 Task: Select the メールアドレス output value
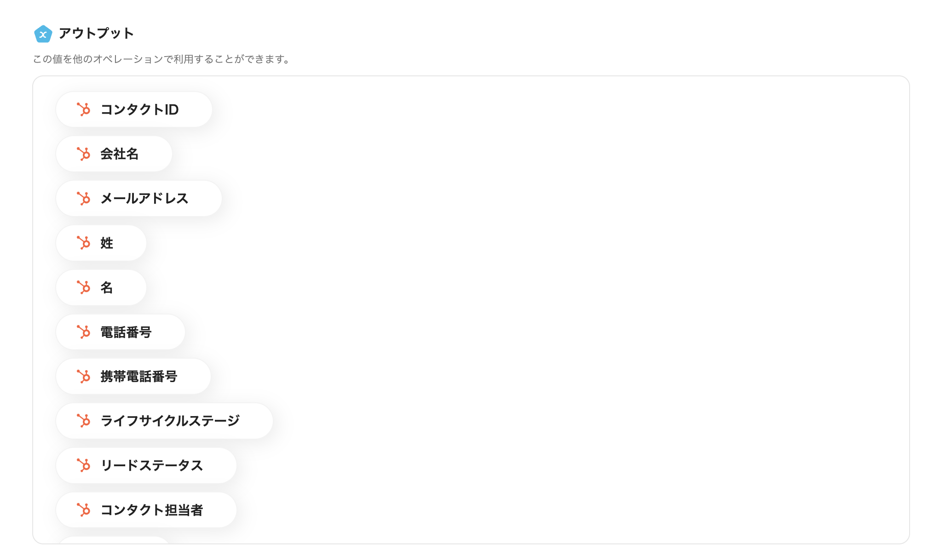[x=138, y=199]
